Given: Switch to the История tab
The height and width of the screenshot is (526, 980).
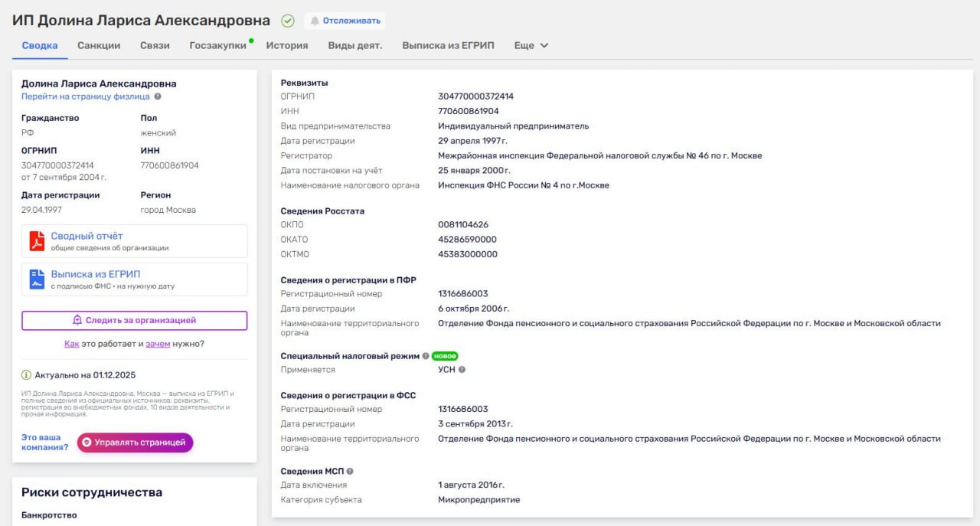Looking at the screenshot, I should (287, 45).
